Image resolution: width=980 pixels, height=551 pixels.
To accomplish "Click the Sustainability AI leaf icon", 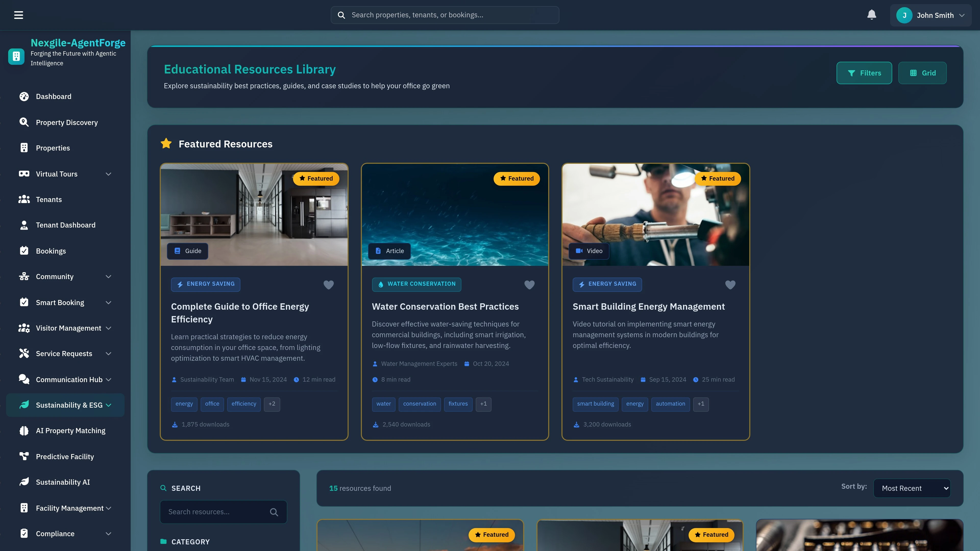I will [24, 482].
